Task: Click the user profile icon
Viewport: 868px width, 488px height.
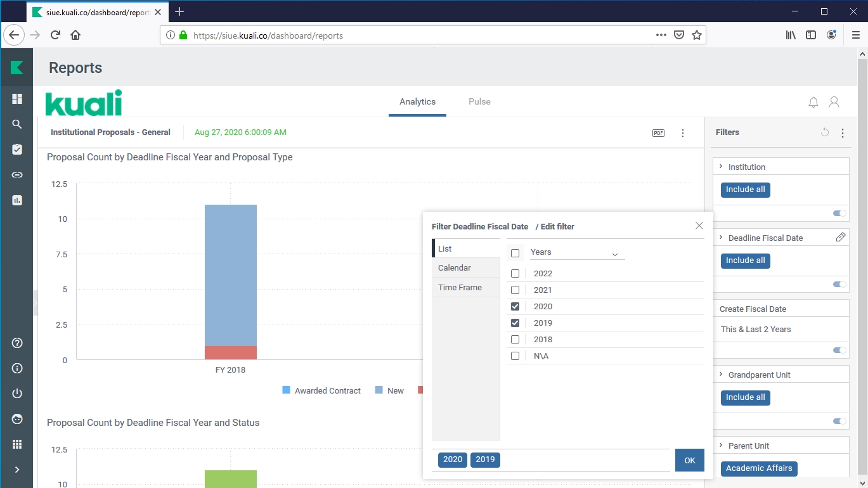Action: [x=834, y=102]
